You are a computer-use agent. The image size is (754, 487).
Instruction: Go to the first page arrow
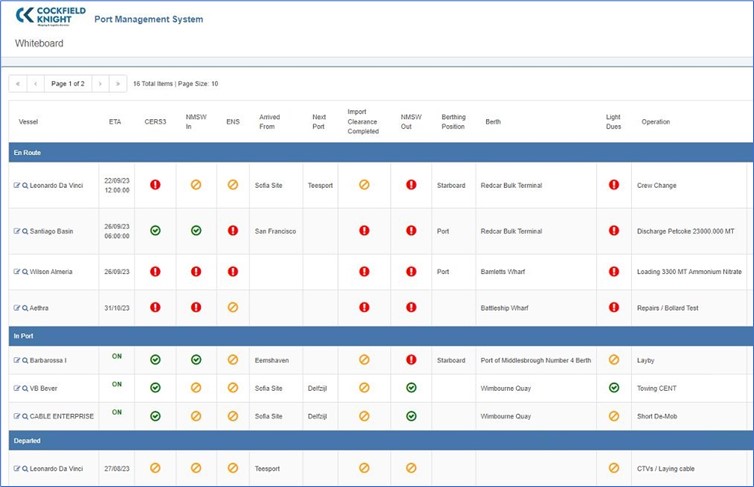[18, 84]
